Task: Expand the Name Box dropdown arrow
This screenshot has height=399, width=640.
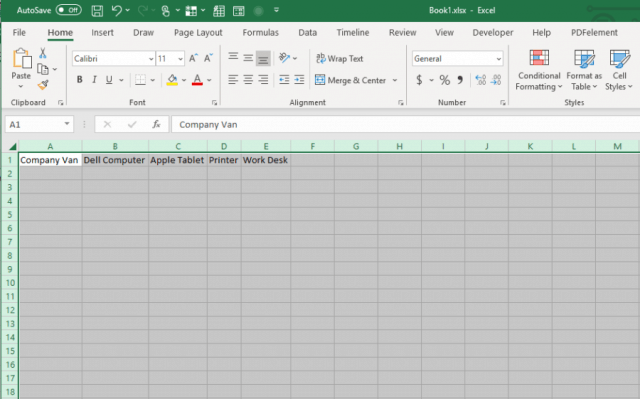Action: (67, 124)
